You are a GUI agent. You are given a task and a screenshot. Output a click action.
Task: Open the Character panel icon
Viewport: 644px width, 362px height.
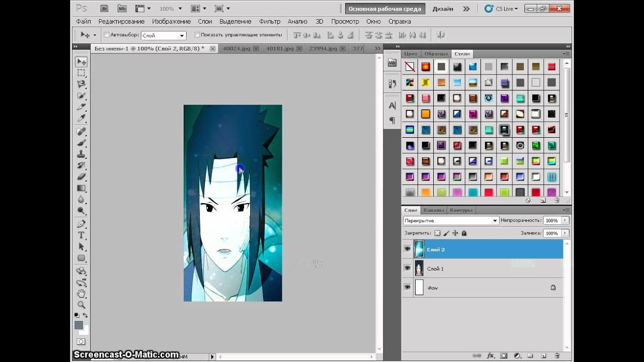click(x=392, y=106)
